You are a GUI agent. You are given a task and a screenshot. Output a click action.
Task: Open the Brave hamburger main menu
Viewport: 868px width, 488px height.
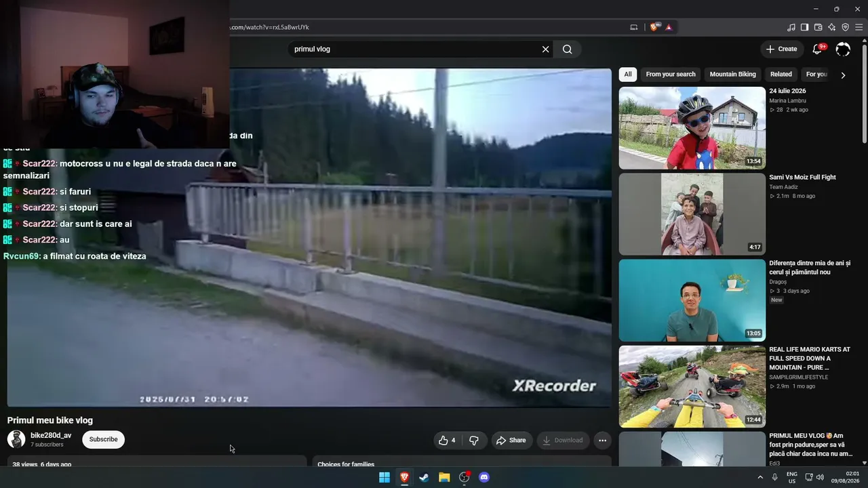coord(859,27)
